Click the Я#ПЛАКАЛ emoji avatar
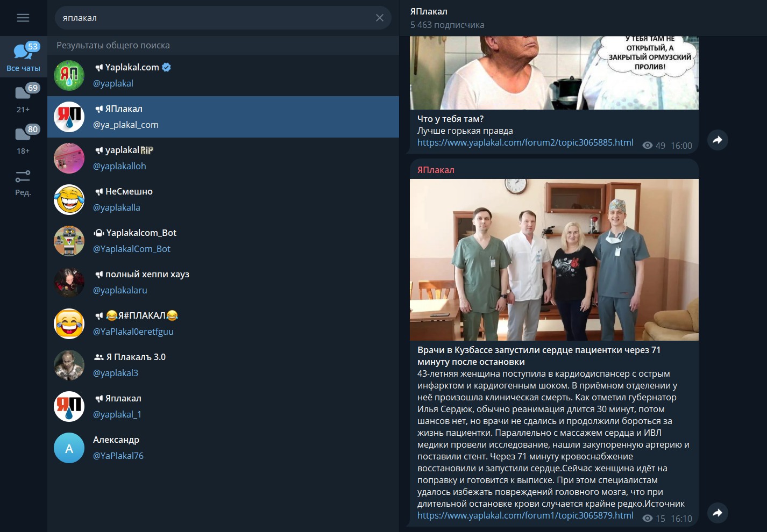This screenshot has height=532, width=767. (x=69, y=323)
